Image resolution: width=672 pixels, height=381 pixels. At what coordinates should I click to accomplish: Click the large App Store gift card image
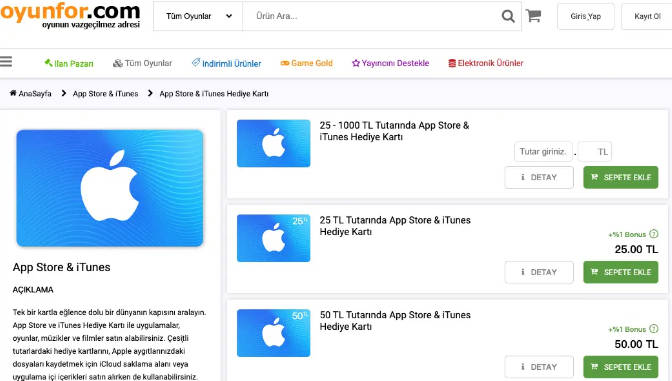tap(110, 188)
